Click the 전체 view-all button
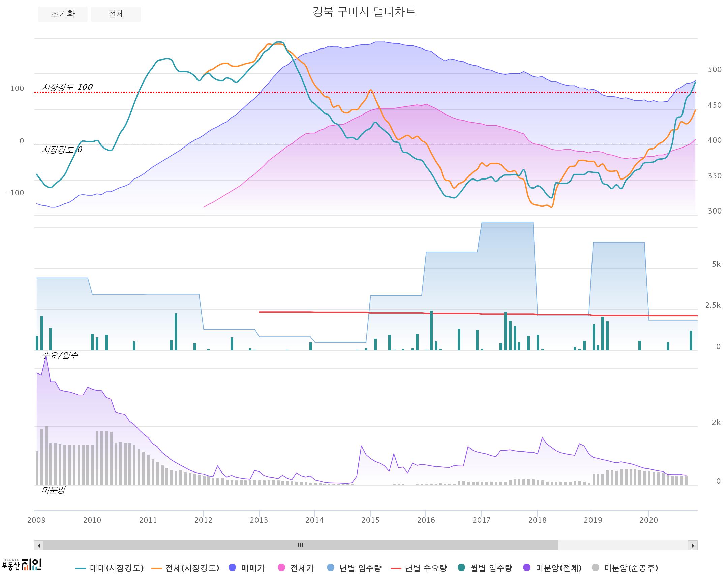 coord(116,14)
